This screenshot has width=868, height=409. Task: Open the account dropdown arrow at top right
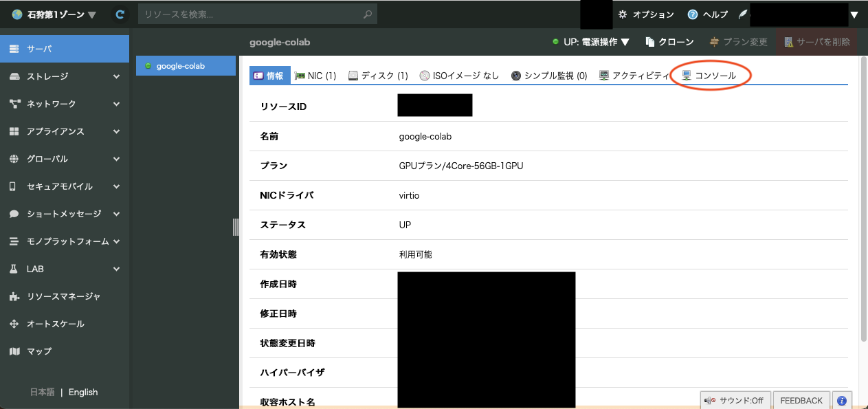(854, 14)
